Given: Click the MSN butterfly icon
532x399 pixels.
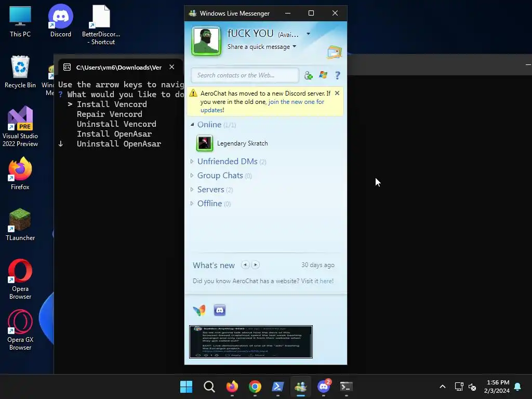Looking at the screenshot, I should pos(199,310).
